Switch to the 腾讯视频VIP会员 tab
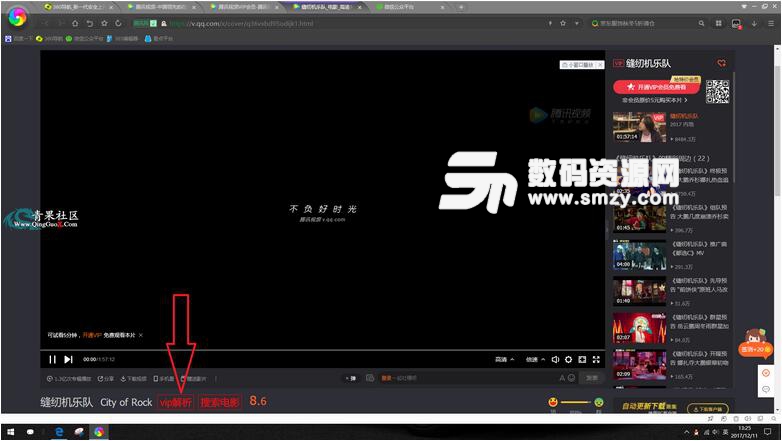Screen dimensions: 782x441 (243, 7)
